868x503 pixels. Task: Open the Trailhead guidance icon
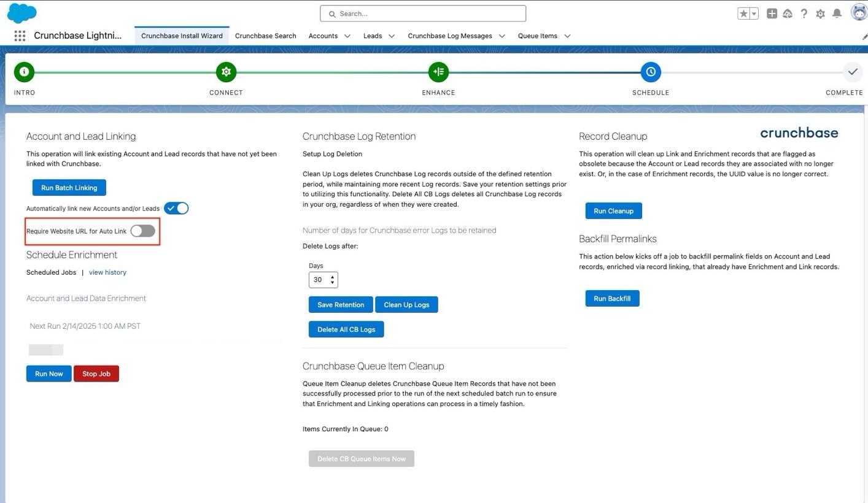[788, 13]
